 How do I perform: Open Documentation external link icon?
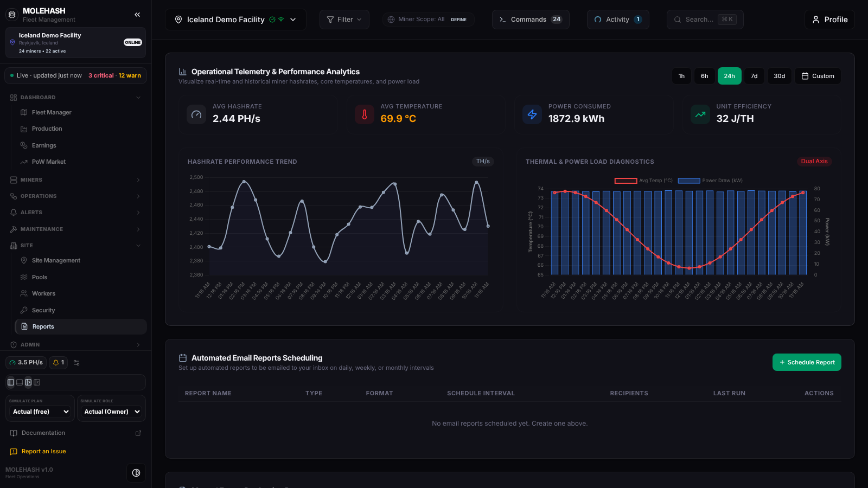point(138,433)
